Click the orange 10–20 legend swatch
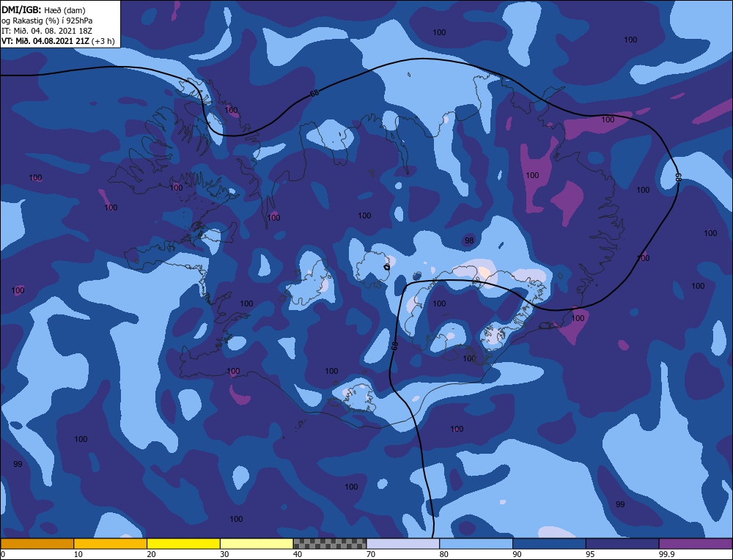The width and height of the screenshot is (733, 560). (111, 543)
